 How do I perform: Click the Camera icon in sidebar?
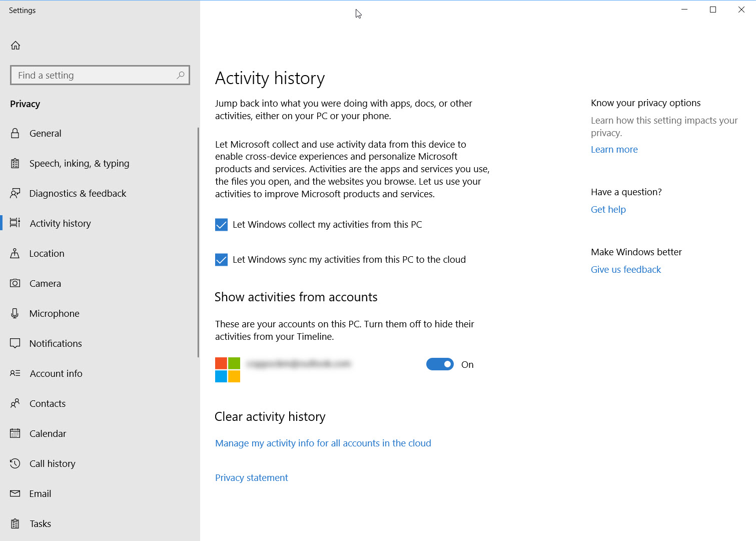(x=15, y=283)
